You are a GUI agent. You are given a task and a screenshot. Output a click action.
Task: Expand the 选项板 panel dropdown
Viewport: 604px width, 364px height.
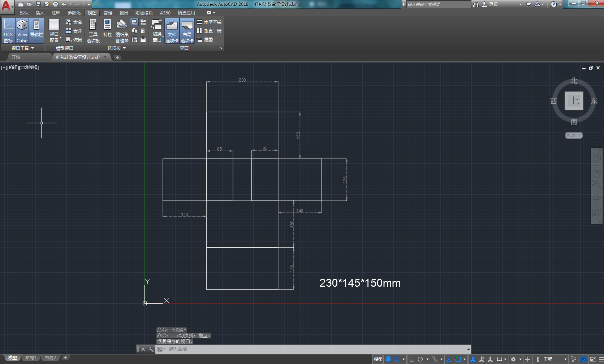point(117,48)
